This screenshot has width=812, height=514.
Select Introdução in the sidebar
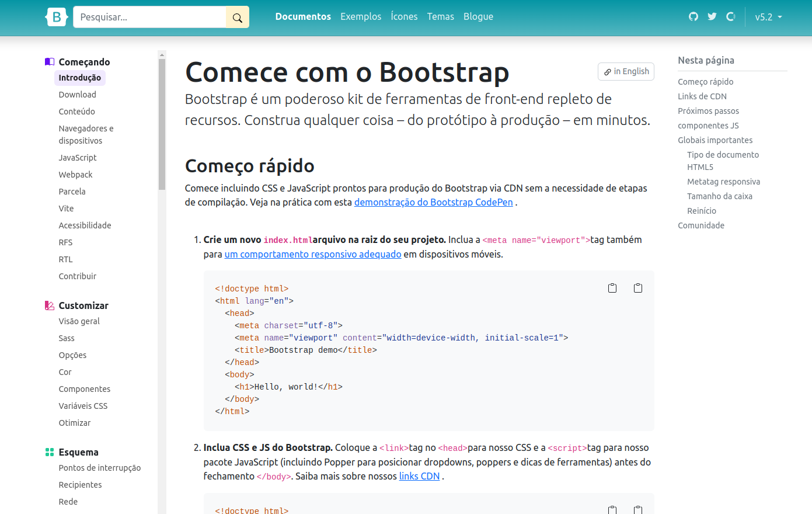(x=79, y=78)
